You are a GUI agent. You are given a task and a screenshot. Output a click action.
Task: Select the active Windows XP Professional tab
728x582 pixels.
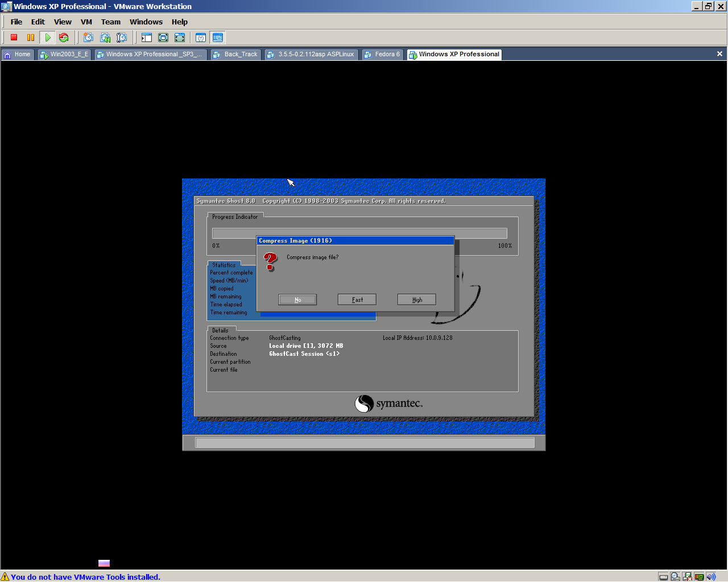point(454,55)
